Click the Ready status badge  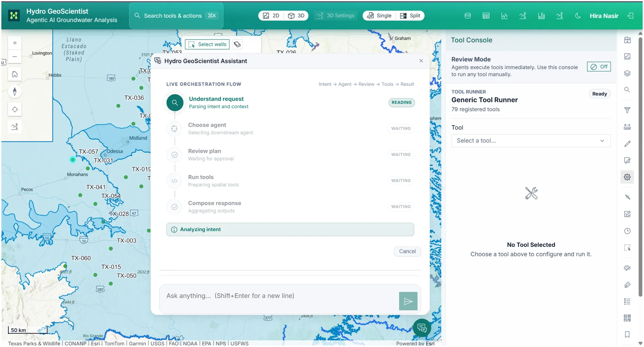click(x=599, y=94)
